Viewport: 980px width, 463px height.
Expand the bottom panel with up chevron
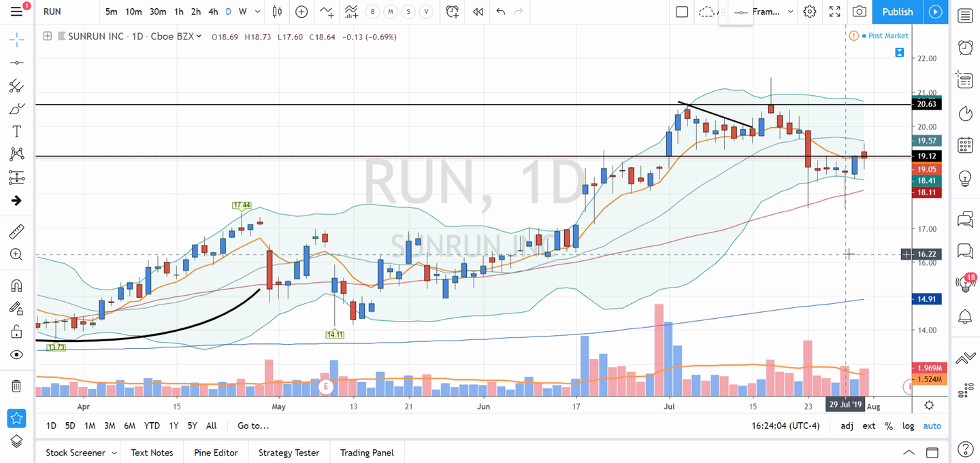point(909,453)
